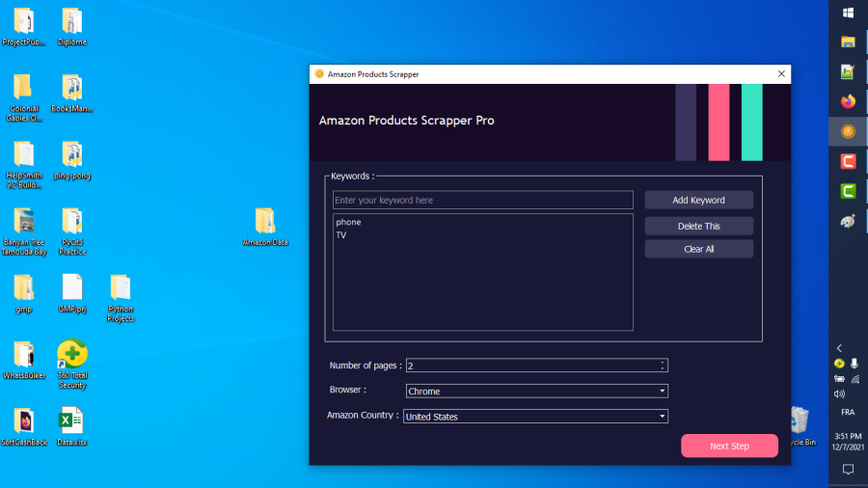Click the keyword input field
The height and width of the screenshot is (488, 868).
(483, 200)
